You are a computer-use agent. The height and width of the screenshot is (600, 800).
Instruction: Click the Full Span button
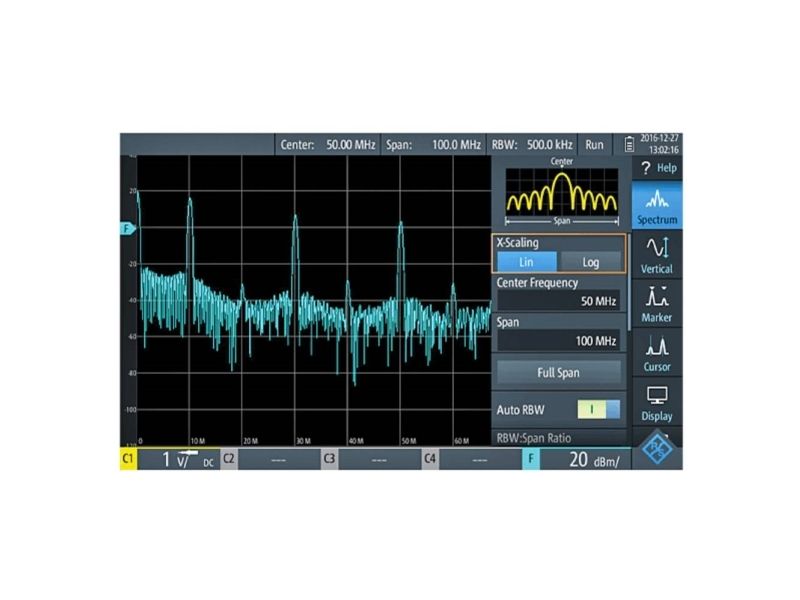tap(559, 372)
